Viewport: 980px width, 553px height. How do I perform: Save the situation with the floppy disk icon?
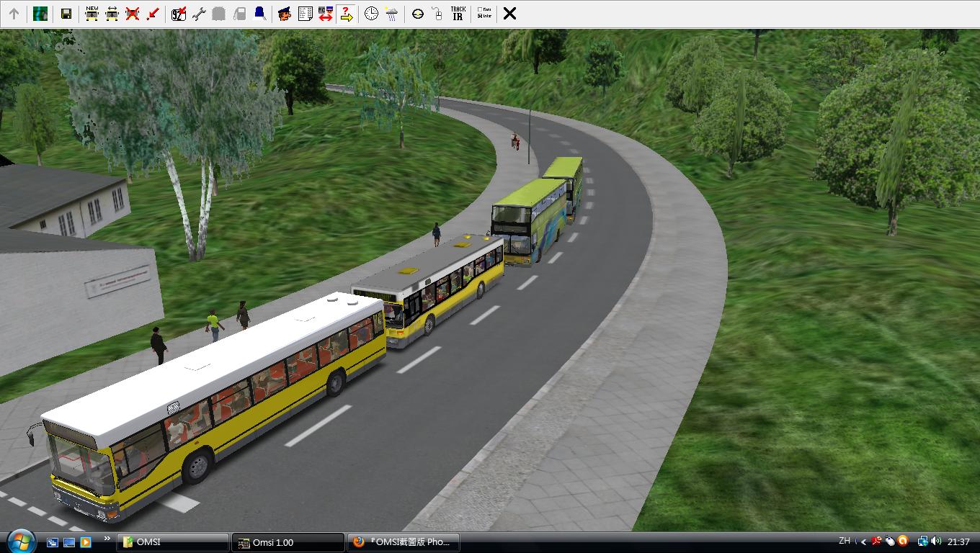(x=66, y=14)
